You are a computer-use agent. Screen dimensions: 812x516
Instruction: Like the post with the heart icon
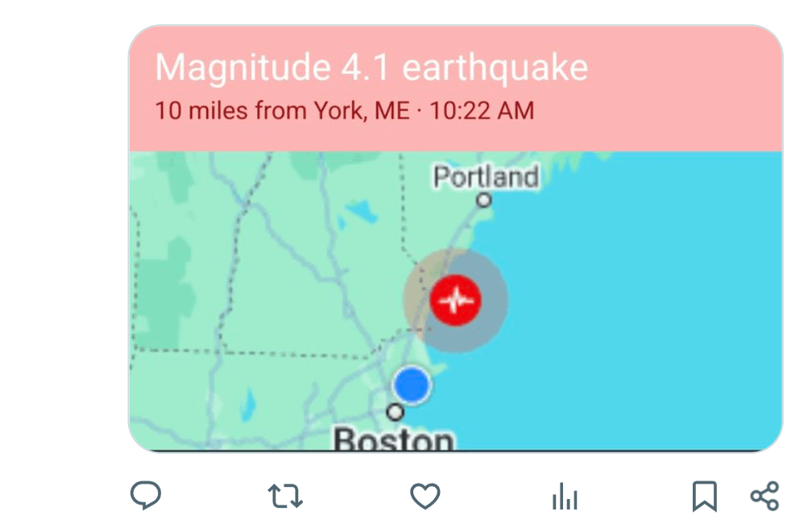click(x=425, y=495)
